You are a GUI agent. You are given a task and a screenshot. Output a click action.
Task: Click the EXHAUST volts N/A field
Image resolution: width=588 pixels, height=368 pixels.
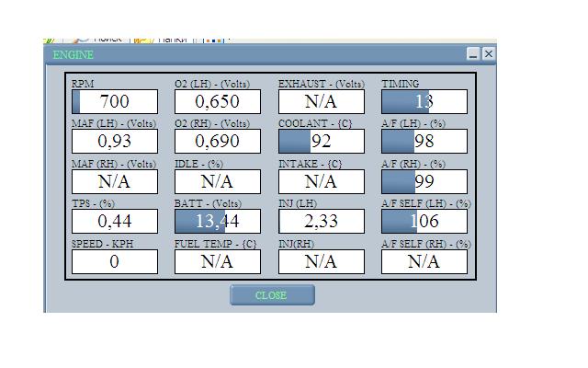point(321,101)
